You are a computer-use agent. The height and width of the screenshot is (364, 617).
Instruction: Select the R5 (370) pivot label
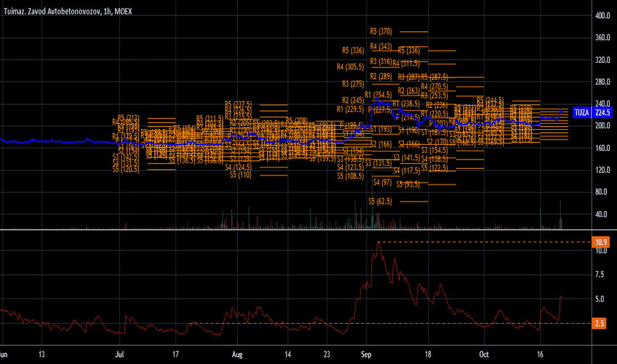(381, 32)
